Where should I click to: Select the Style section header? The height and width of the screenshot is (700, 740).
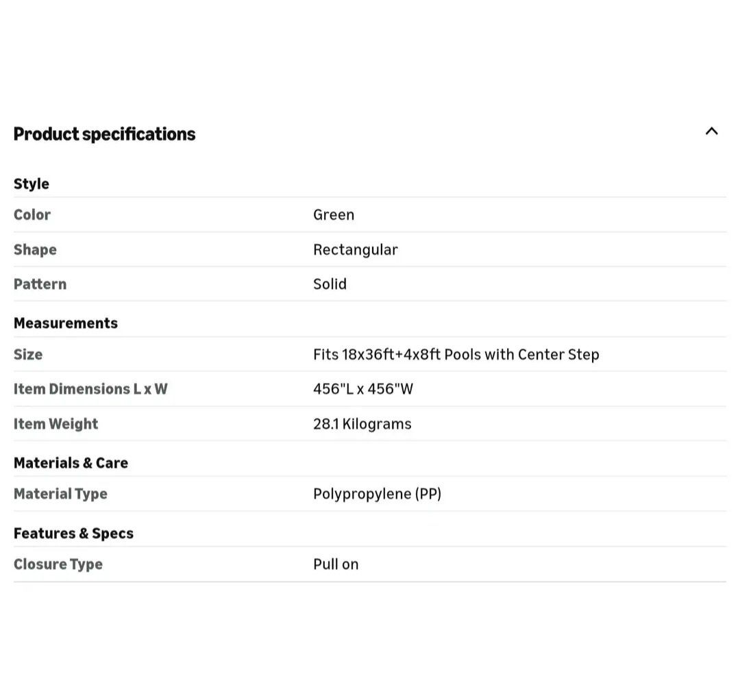click(x=32, y=184)
